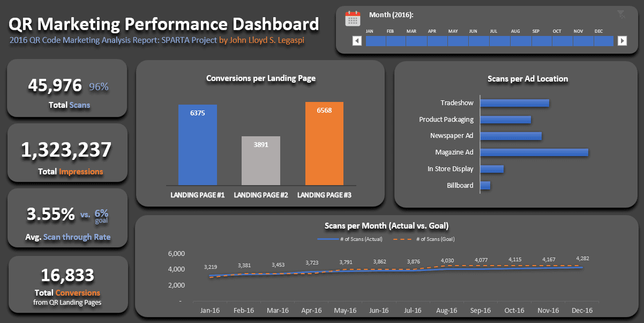
Task: Click the 'Total Impressions' caption
Action: point(70,172)
